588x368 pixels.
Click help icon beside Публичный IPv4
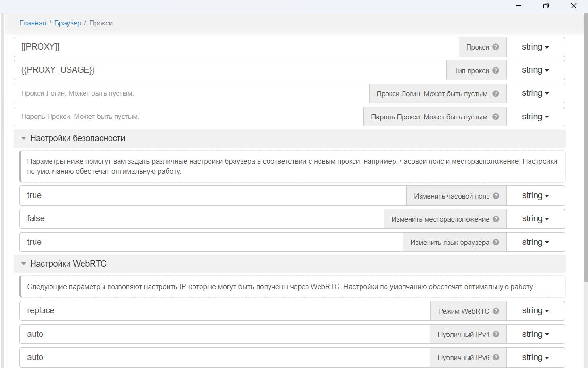point(496,335)
